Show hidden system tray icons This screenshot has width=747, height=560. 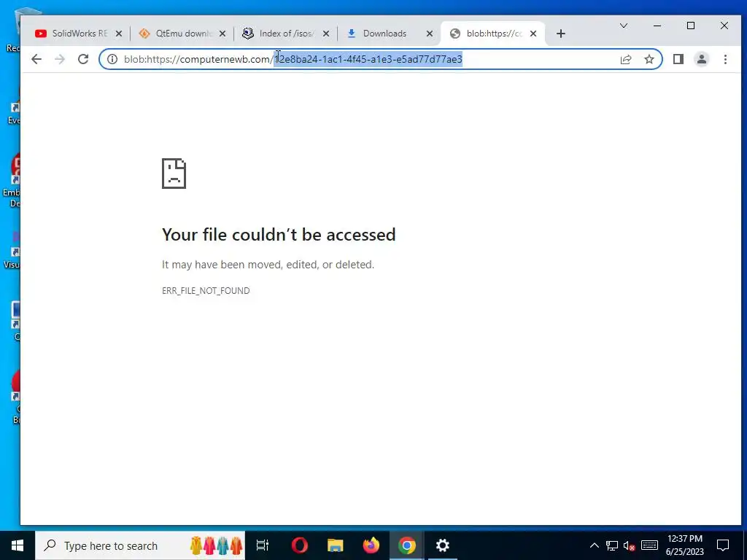(x=594, y=545)
